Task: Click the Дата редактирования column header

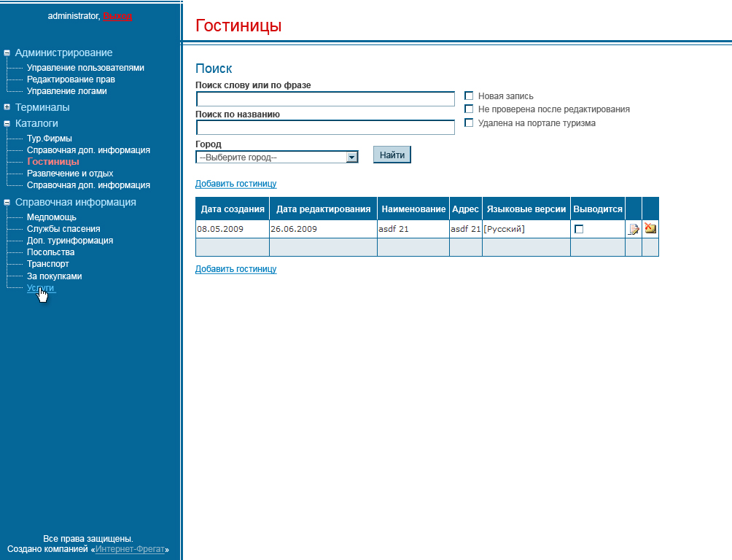Action: click(324, 209)
